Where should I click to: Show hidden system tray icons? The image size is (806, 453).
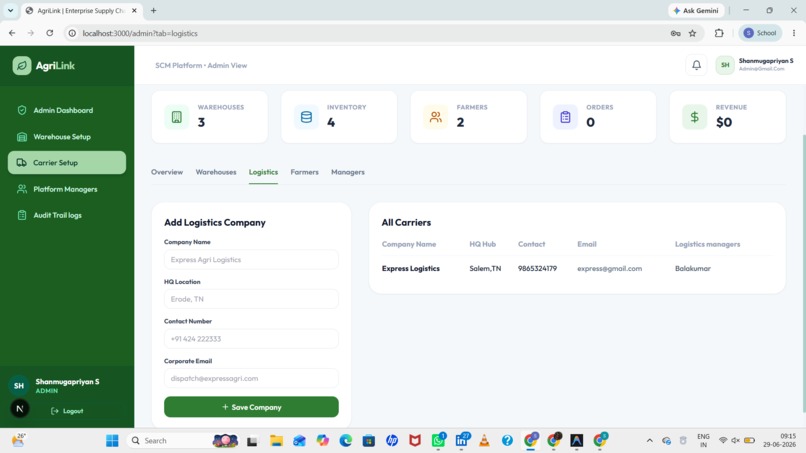point(650,441)
